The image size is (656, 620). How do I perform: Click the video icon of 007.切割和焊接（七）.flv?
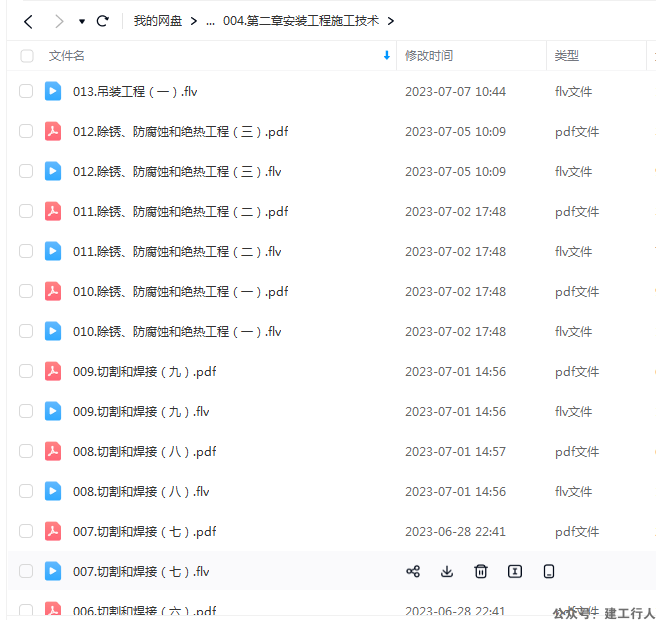pyautogui.click(x=53, y=571)
